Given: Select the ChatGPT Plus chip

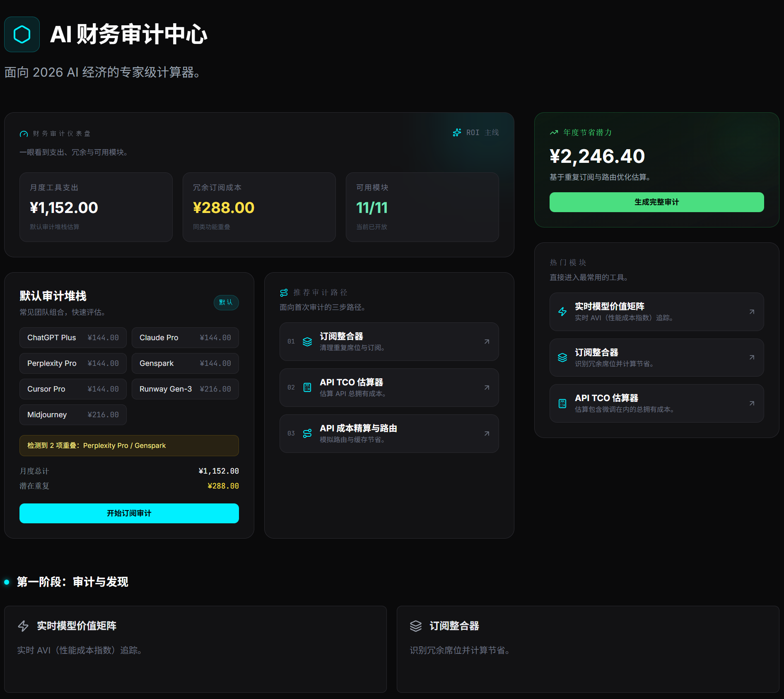Looking at the screenshot, I should [73, 338].
